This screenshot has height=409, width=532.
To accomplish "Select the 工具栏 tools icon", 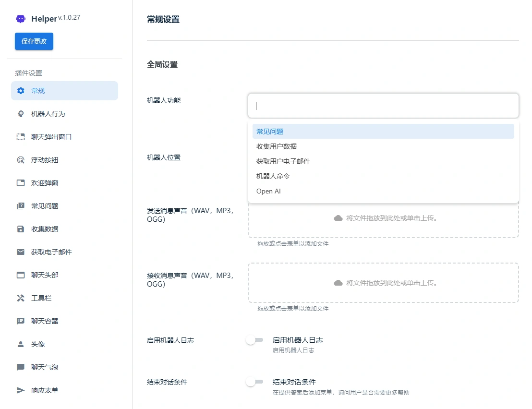I will tap(20, 298).
